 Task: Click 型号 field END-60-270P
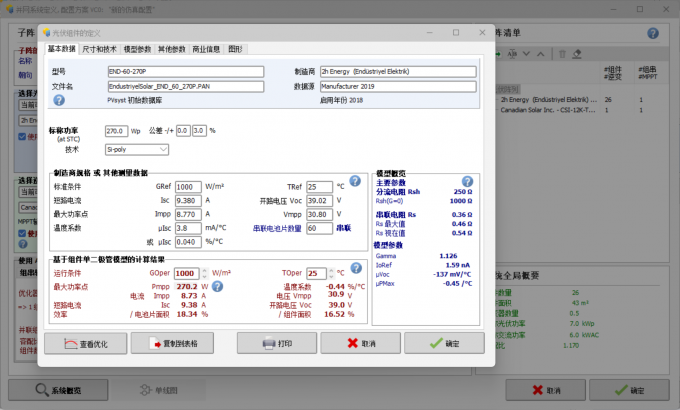(186, 72)
